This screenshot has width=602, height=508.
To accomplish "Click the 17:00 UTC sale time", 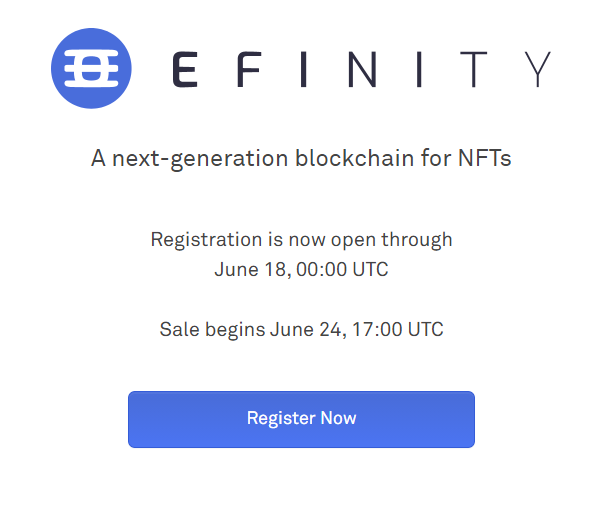I will (397, 329).
